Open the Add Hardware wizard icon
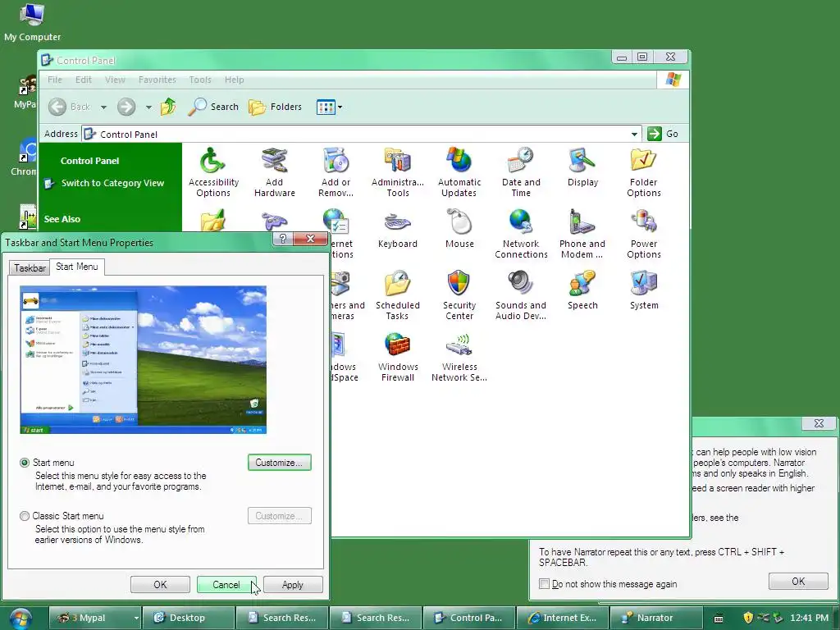The image size is (840, 630). [274, 172]
